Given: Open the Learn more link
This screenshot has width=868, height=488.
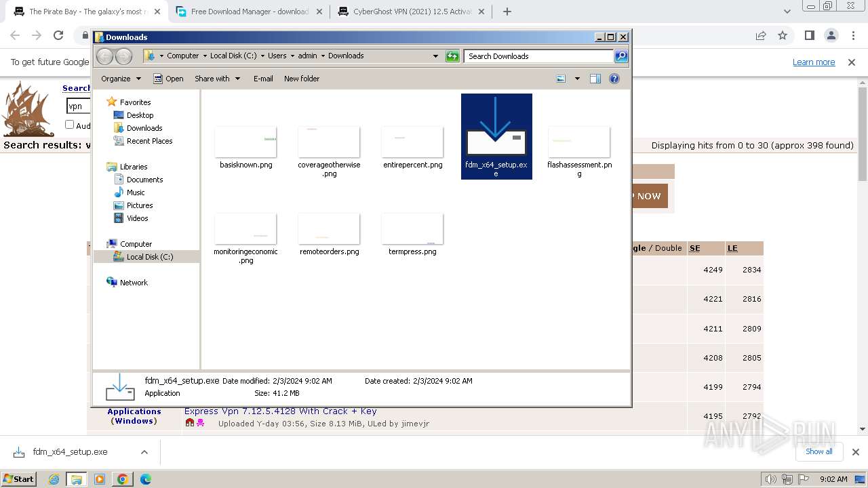Looking at the screenshot, I should [x=814, y=62].
